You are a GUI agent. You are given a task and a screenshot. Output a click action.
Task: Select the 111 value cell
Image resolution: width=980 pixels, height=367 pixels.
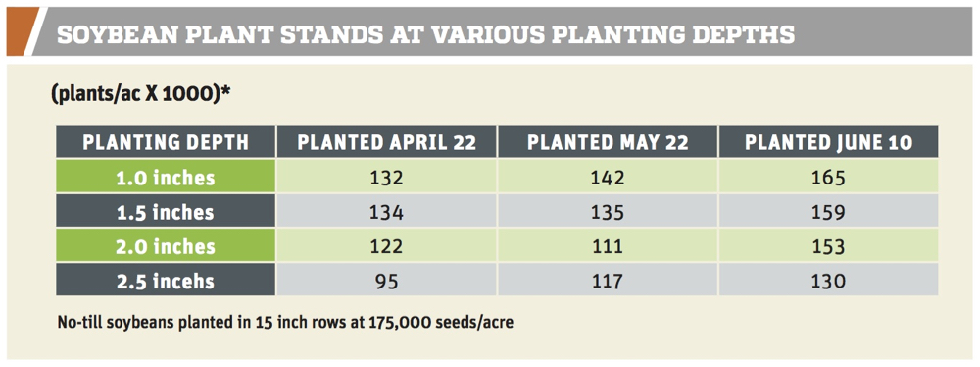point(608,246)
